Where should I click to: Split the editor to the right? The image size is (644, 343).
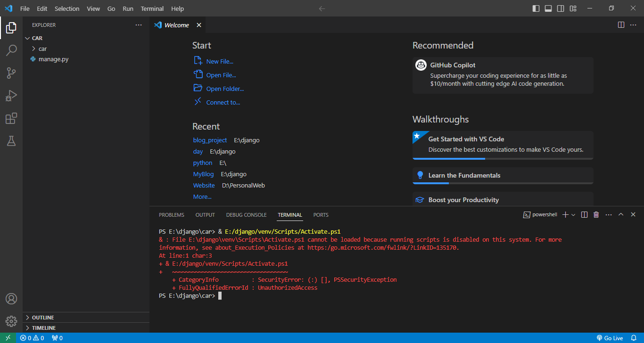click(621, 25)
